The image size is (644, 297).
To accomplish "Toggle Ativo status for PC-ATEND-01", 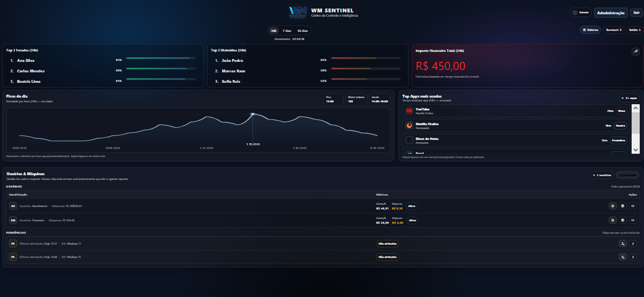I will 412,207.
